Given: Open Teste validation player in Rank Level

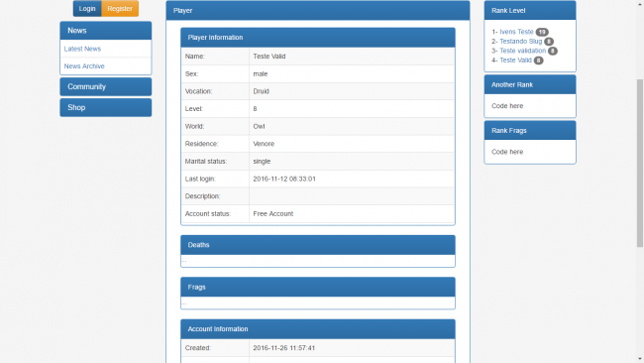Looking at the screenshot, I should click(x=523, y=51).
